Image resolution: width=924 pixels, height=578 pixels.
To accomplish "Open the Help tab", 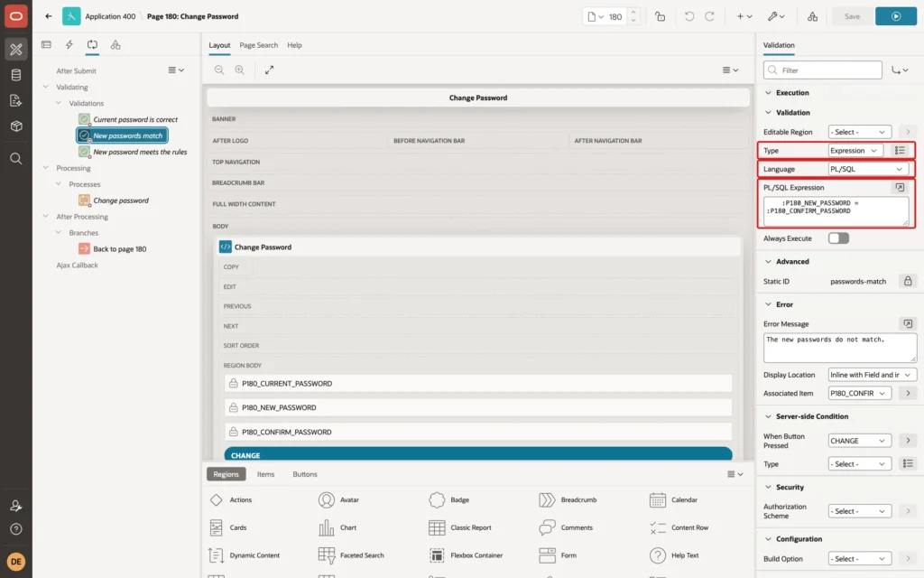I will pyautogui.click(x=294, y=45).
